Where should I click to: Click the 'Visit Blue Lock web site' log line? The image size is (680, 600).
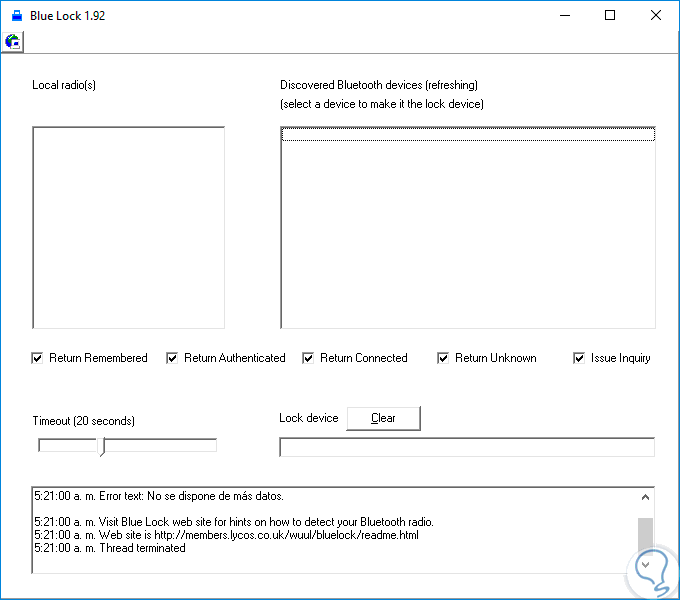click(234, 522)
